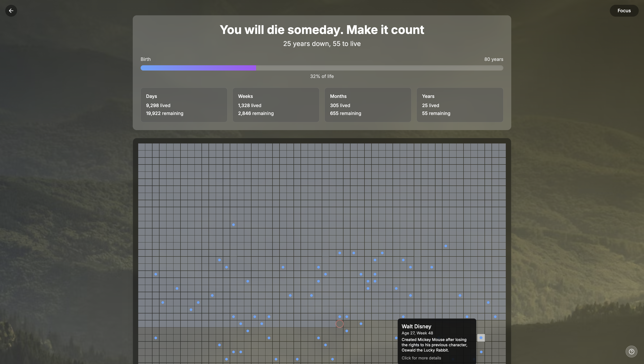Select the Months stats card

(368, 105)
